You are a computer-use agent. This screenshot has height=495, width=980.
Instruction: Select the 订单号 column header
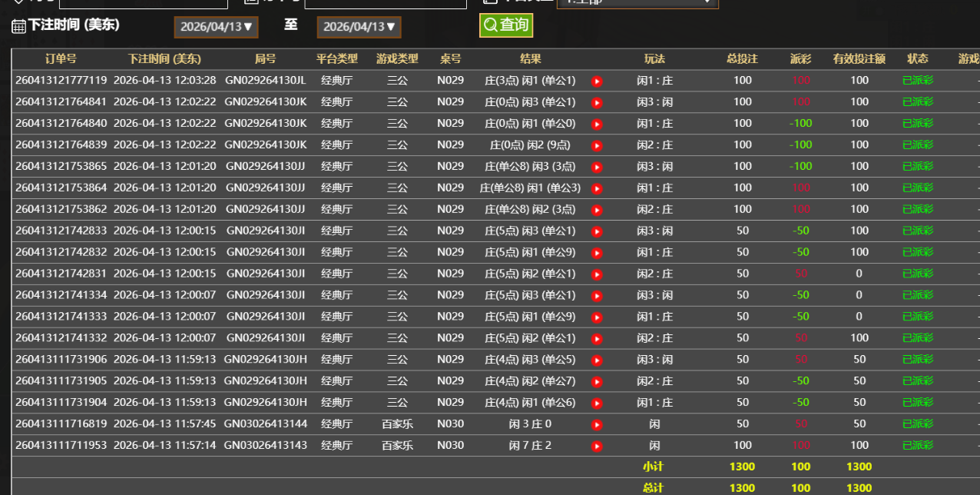coord(61,58)
